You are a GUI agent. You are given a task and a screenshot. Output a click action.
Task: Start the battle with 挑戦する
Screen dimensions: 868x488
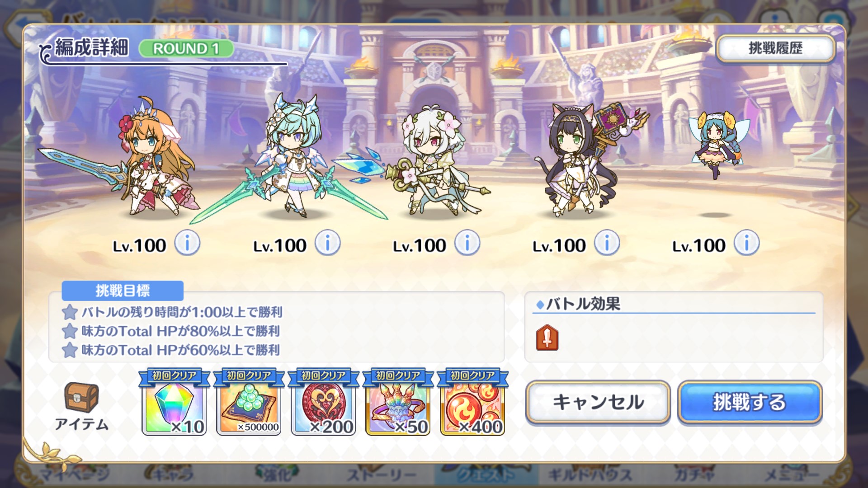750,402
